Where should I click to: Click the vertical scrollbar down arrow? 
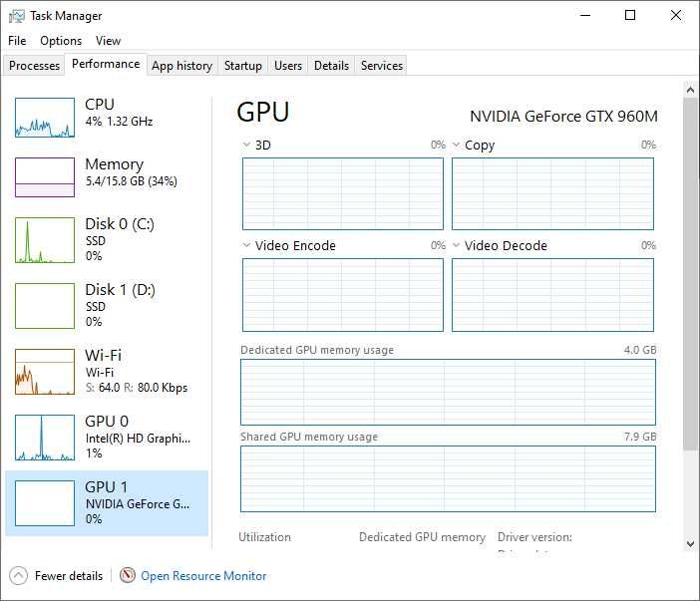690,544
